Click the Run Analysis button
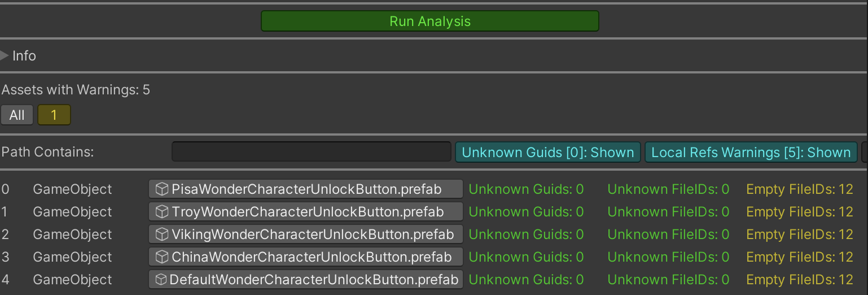The width and height of the screenshot is (868, 295). tap(429, 21)
